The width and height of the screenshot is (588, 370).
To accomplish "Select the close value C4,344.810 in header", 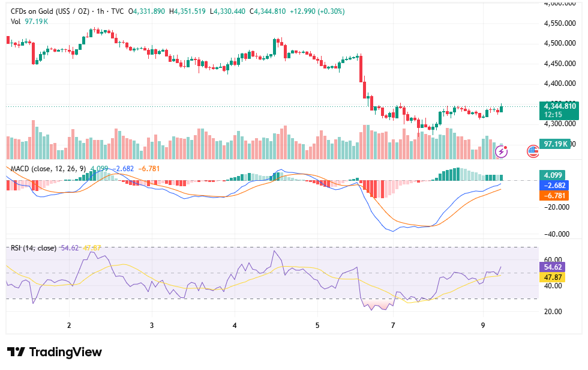I will [x=268, y=11].
